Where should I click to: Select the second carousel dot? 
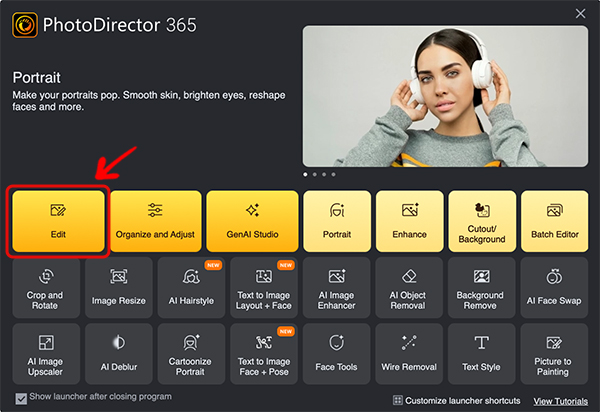tap(315, 174)
